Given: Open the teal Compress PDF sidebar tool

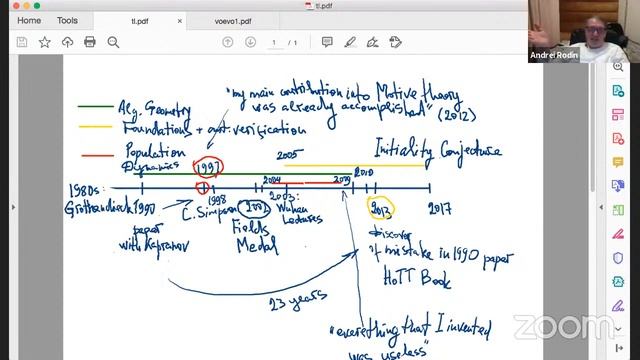Looking at the screenshot, I should (618, 282).
